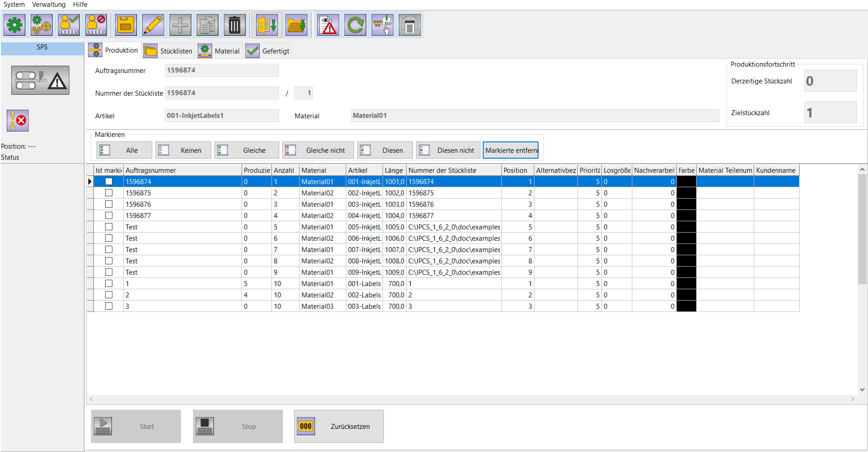Open the warning document log icon
The width and height of the screenshot is (868, 452).
coord(328,25)
